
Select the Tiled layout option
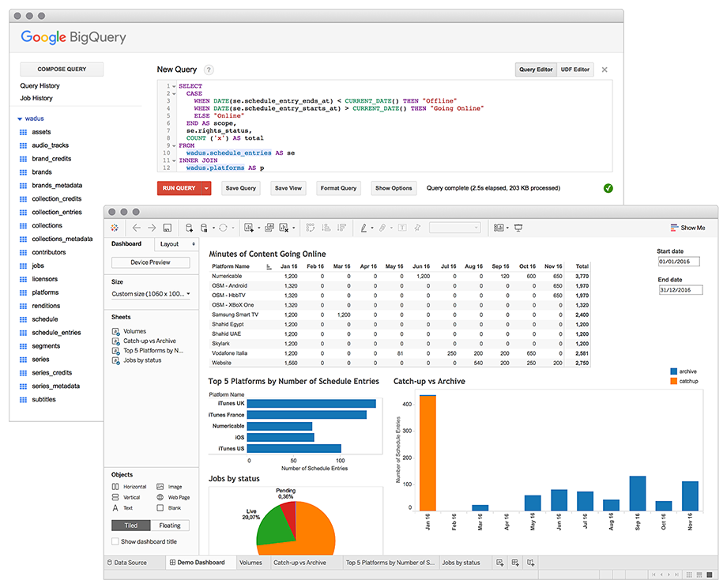(130, 526)
